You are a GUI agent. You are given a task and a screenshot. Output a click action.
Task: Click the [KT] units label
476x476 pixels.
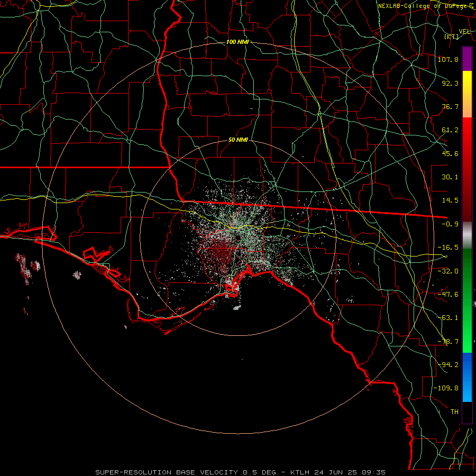pos(452,36)
